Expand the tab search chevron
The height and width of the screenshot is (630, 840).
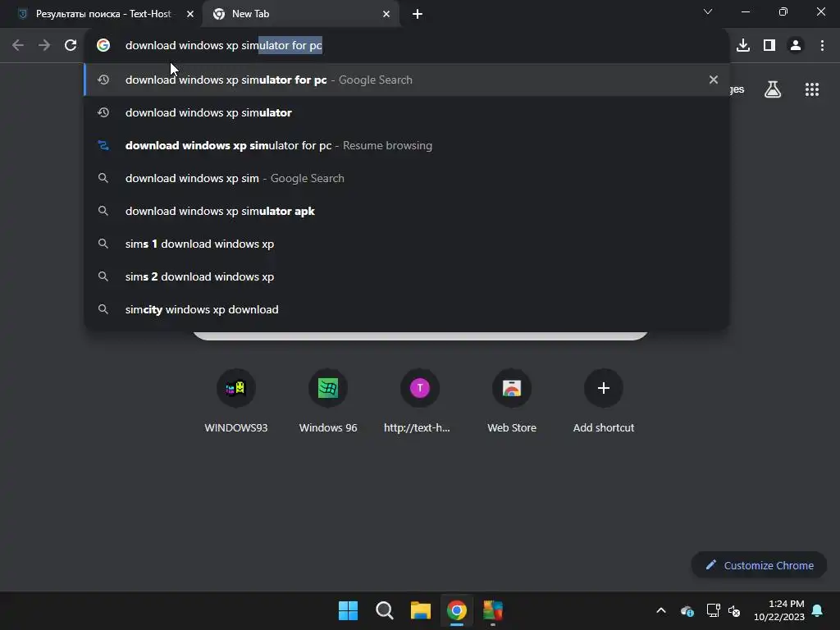(x=708, y=11)
